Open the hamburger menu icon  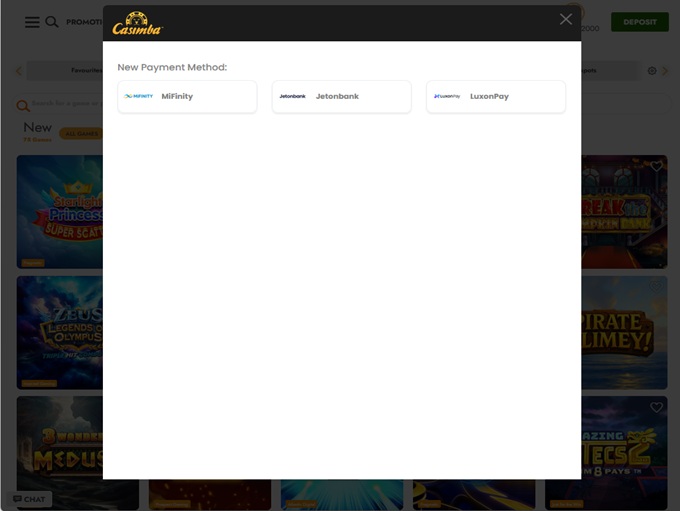click(x=32, y=22)
